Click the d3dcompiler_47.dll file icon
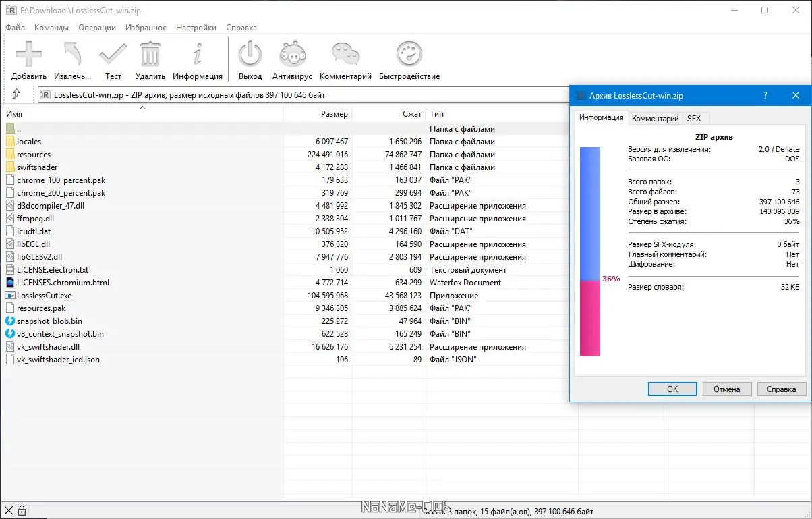The width and height of the screenshot is (812, 519). 10,206
